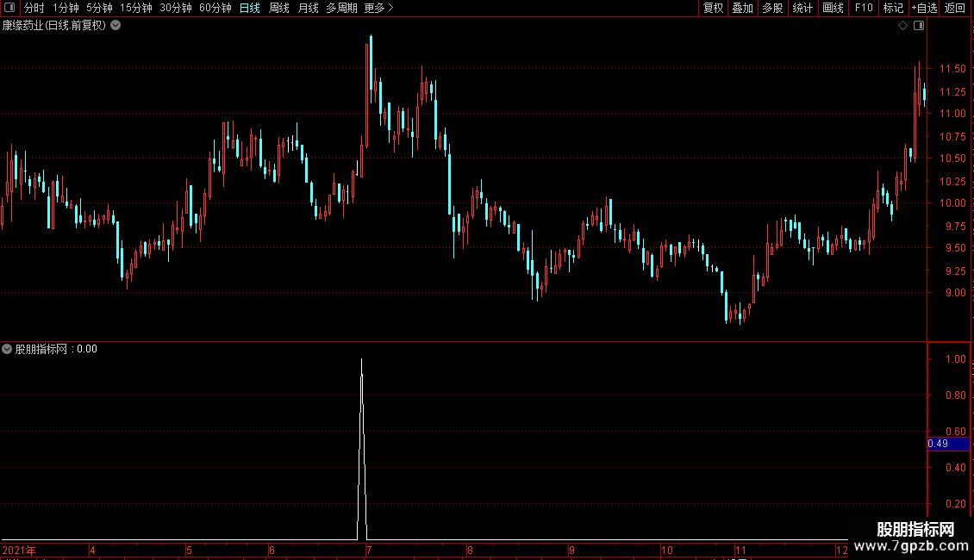This screenshot has width=974, height=560.
Task: Open the 统计 statistics tool
Action: tap(802, 8)
